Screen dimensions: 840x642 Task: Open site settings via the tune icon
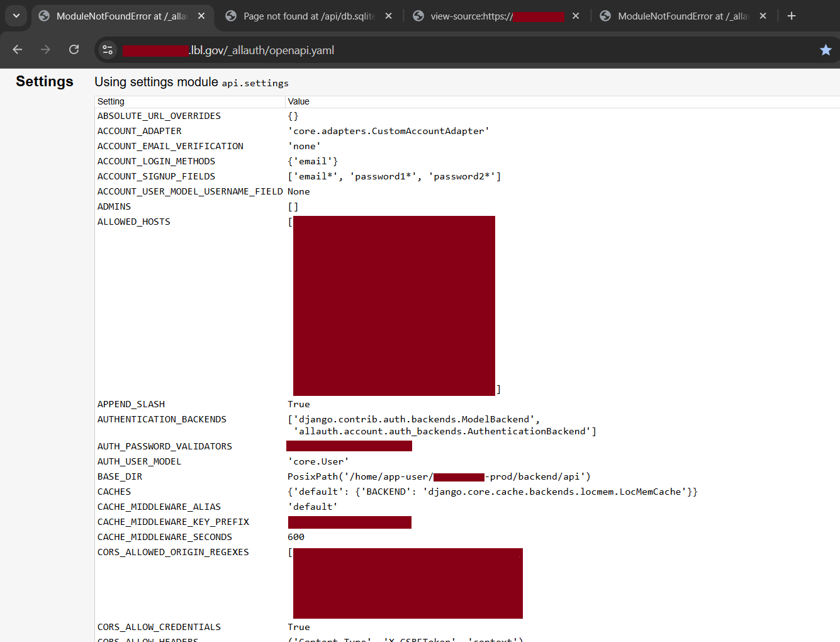point(108,49)
